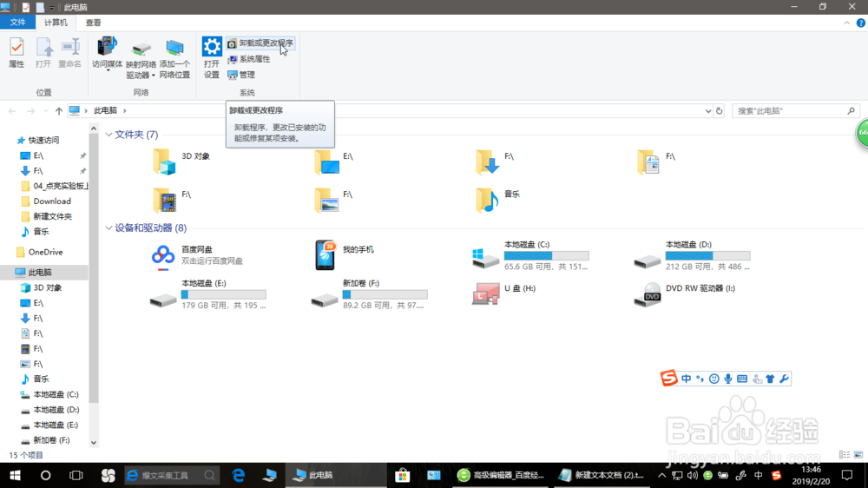Open the 映射网络驱动器 dropdown arrow
The height and width of the screenshot is (488, 868).
click(x=154, y=76)
